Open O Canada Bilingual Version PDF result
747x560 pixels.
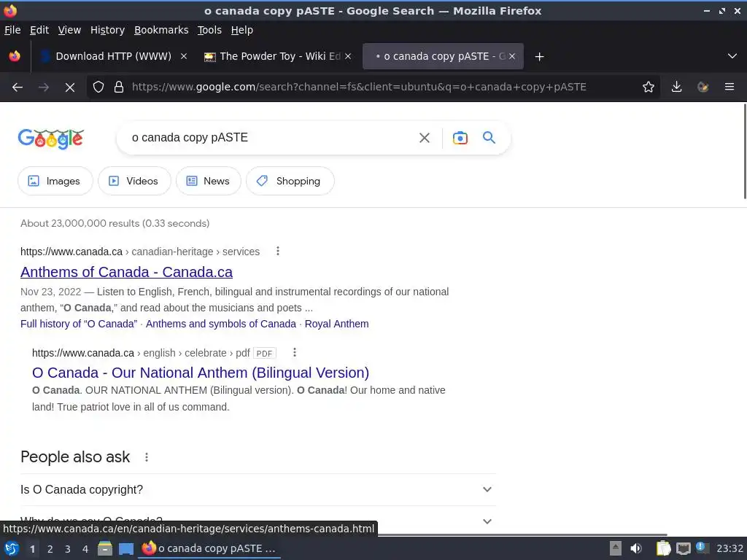click(201, 373)
